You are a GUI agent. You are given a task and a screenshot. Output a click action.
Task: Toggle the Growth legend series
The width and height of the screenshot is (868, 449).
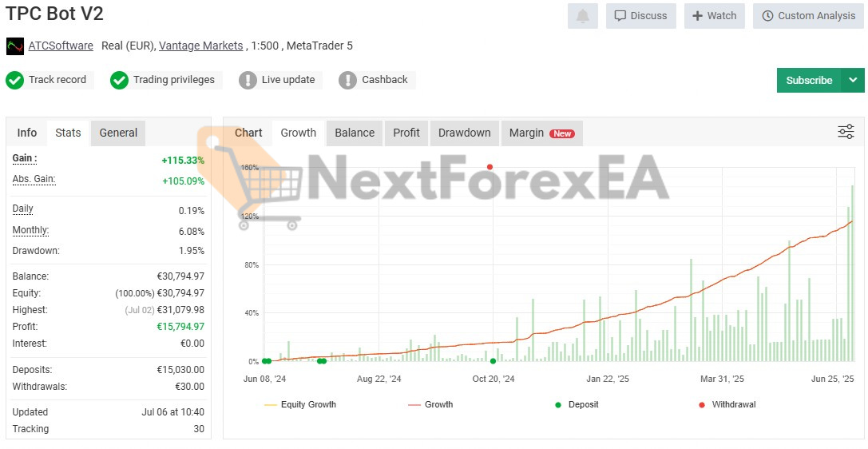coord(430,405)
